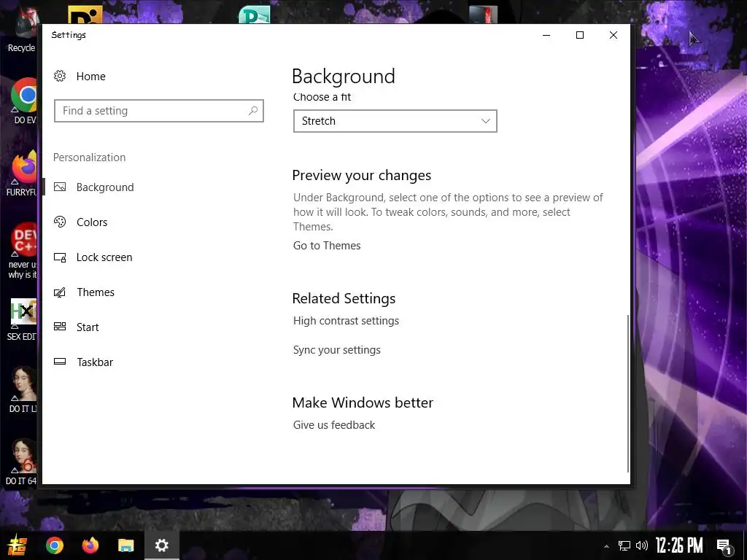Click the Home gear icon

[60, 76]
